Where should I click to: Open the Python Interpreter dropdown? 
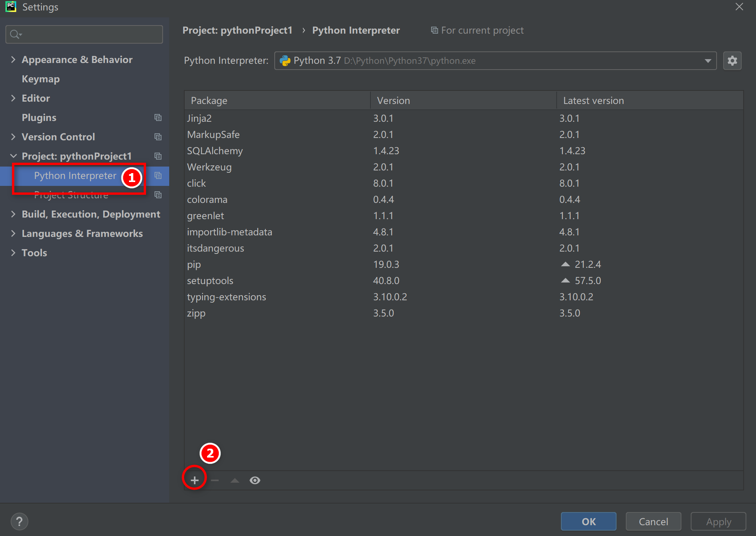pyautogui.click(x=708, y=61)
